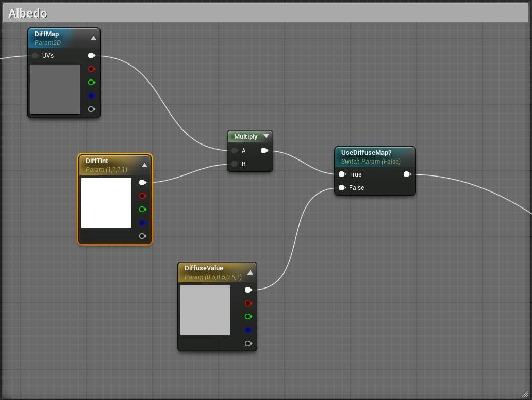The height and width of the screenshot is (400, 532).
Task: Click DiffMap green channel output pin
Action: tap(92, 82)
